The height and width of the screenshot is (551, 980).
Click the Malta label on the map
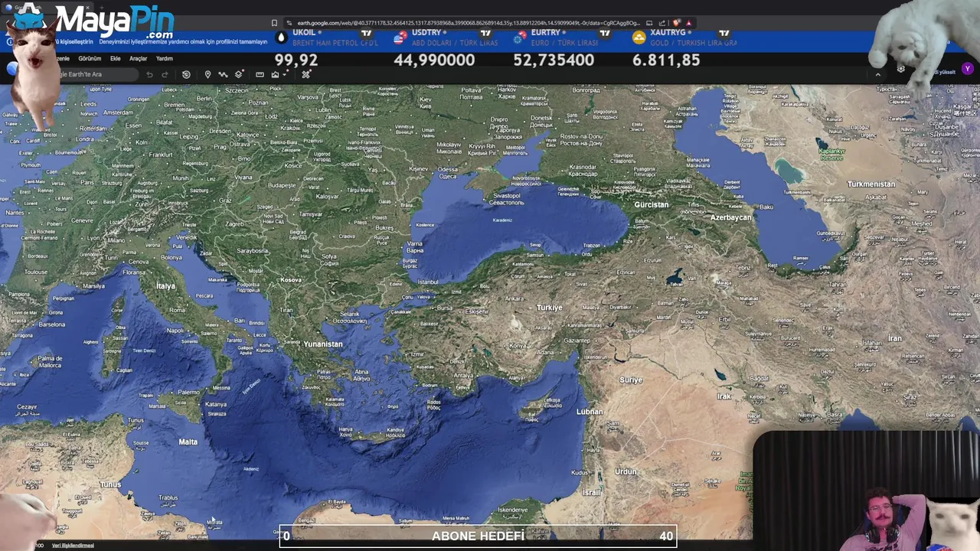tap(188, 442)
